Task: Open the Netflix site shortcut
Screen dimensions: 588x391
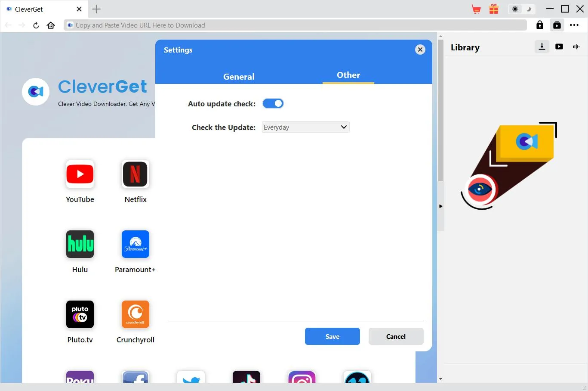Action: point(135,174)
